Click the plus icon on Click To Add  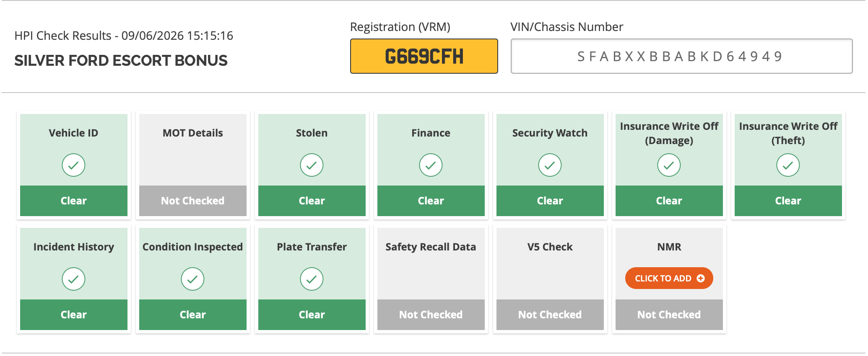click(701, 278)
